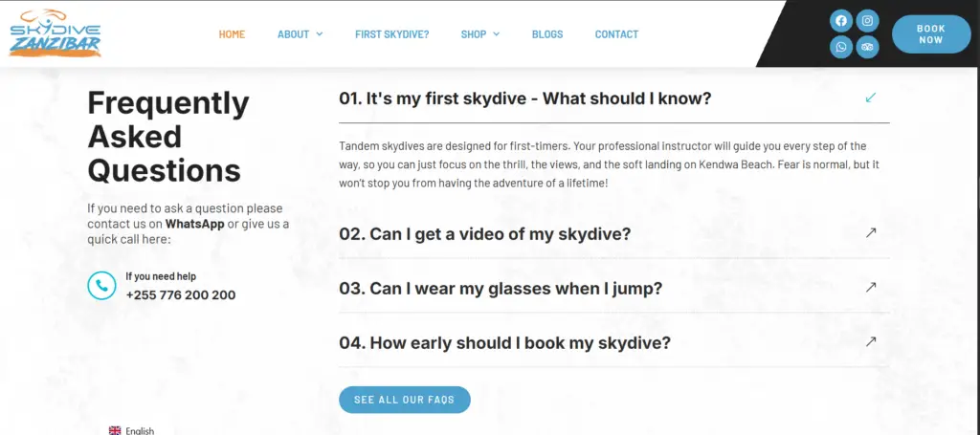
Task: Open the Blogs menu item
Action: pos(547,34)
